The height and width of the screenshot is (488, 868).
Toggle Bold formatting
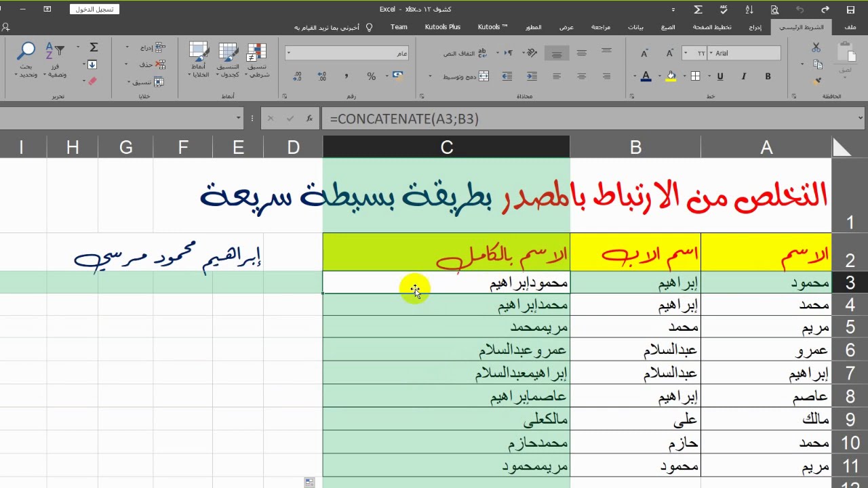768,77
